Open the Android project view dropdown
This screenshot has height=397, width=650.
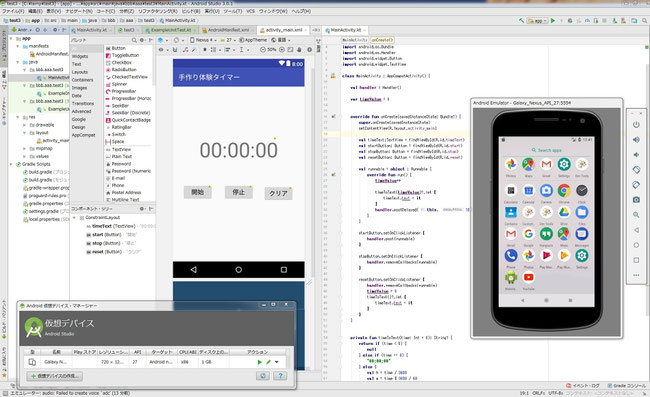tap(22, 30)
